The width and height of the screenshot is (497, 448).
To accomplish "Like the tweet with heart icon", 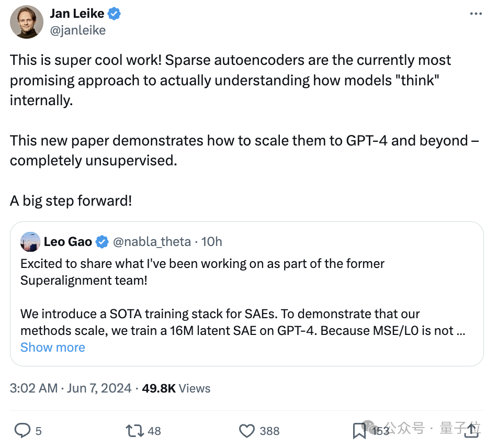I will click(246, 431).
